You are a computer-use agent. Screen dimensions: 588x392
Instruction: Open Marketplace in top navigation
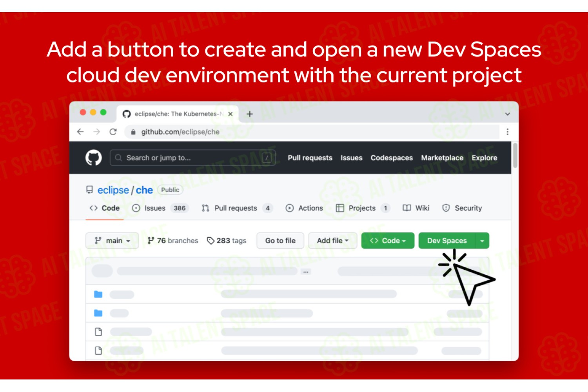pos(442,158)
